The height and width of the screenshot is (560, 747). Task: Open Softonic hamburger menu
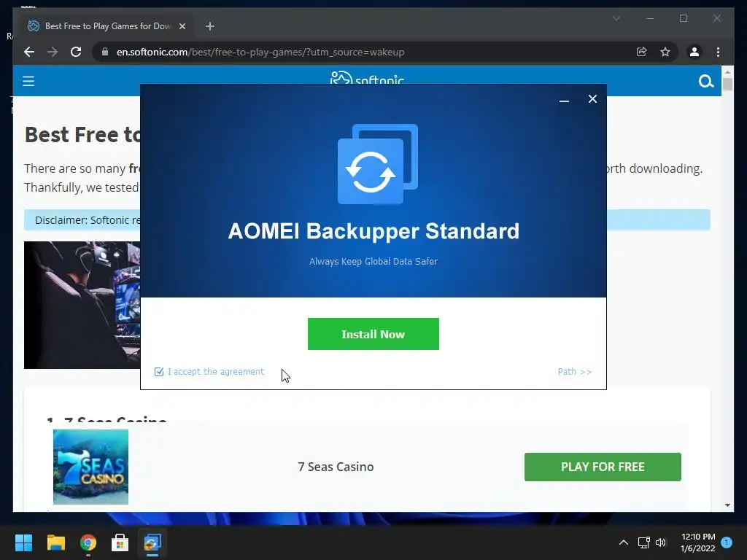click(28, 81)
